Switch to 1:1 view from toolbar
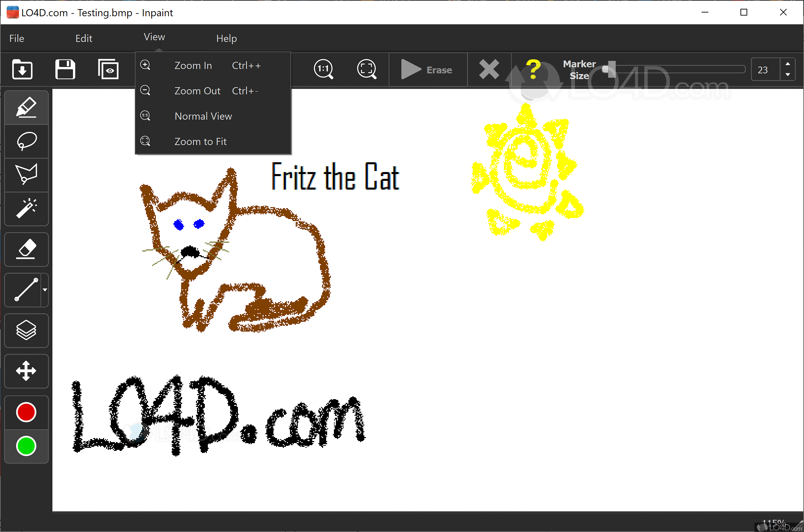Viewport: 804px width, 532px height. point(323,69)
